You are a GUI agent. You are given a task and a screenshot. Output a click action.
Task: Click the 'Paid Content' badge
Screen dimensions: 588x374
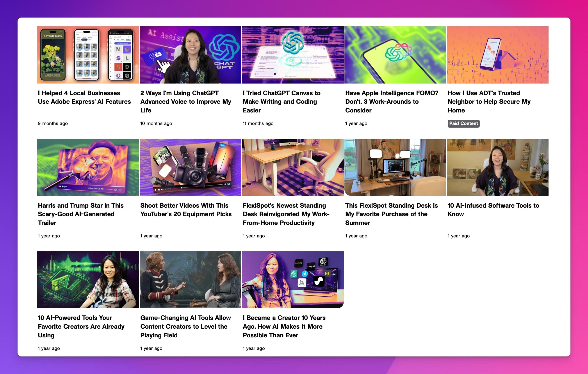[x=463, y=123]
